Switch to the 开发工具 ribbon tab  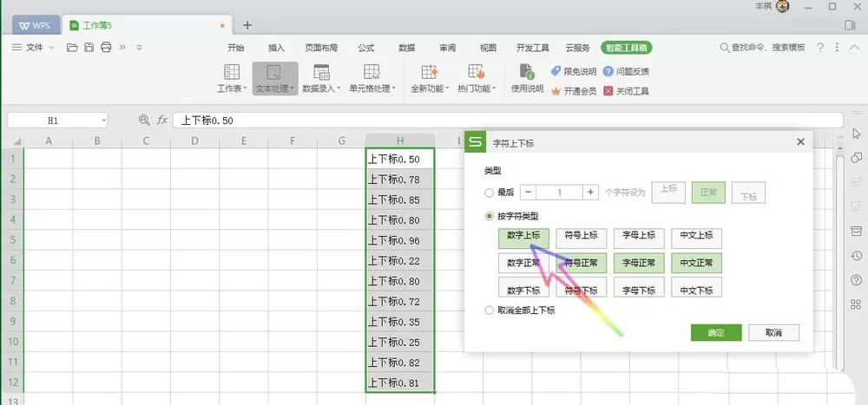533,49
